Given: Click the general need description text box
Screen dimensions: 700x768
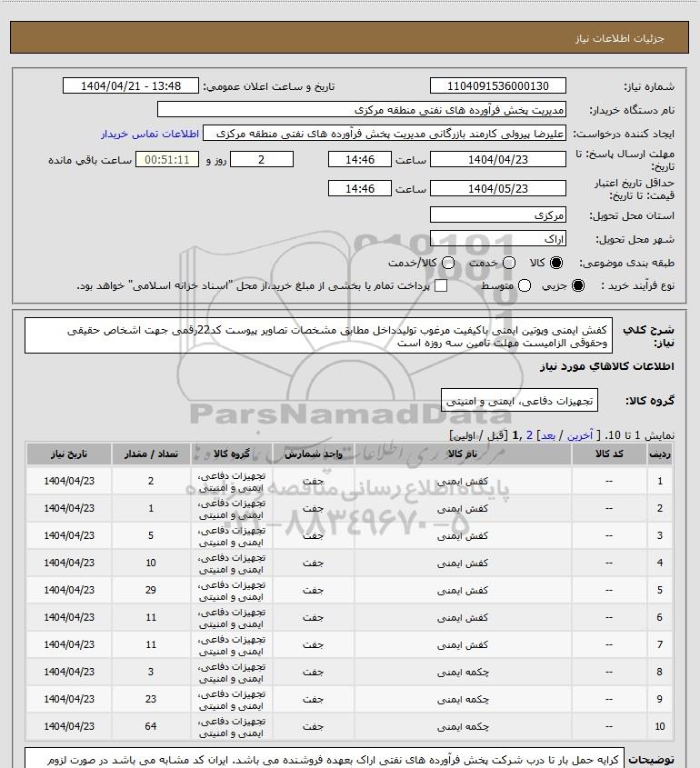Looking at the screenshot, I should [318, 336].
